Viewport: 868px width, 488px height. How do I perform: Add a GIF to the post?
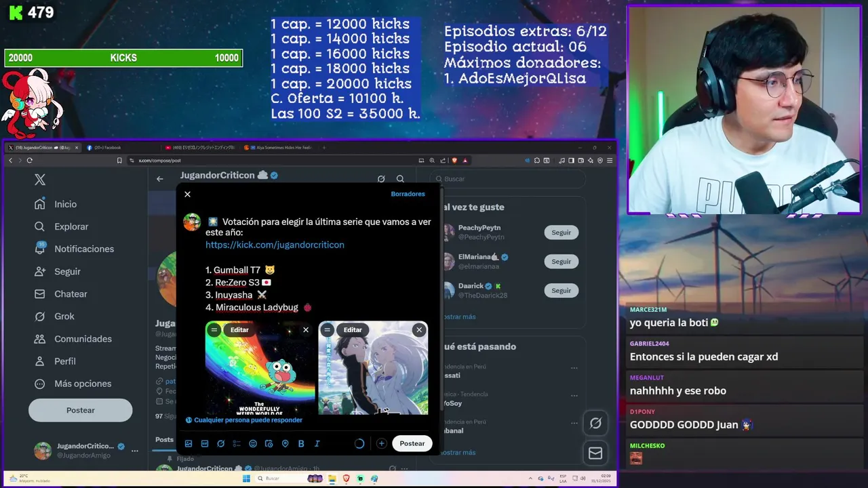(x=205, y=443)
